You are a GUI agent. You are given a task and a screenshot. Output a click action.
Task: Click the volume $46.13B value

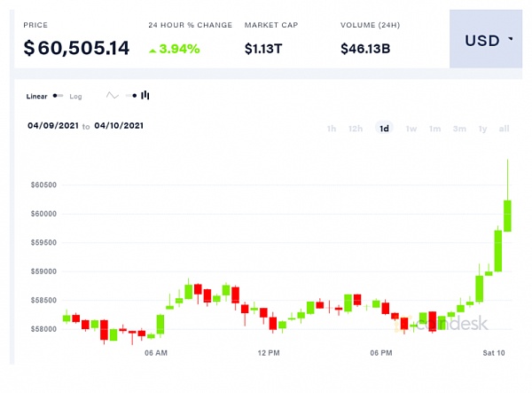[365, 49]
